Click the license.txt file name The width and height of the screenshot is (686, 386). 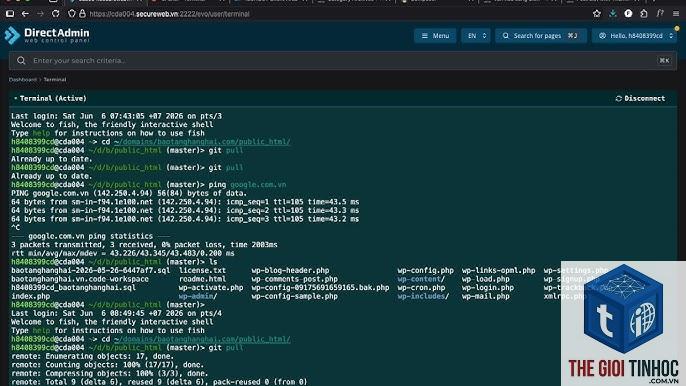coord(202,270)
